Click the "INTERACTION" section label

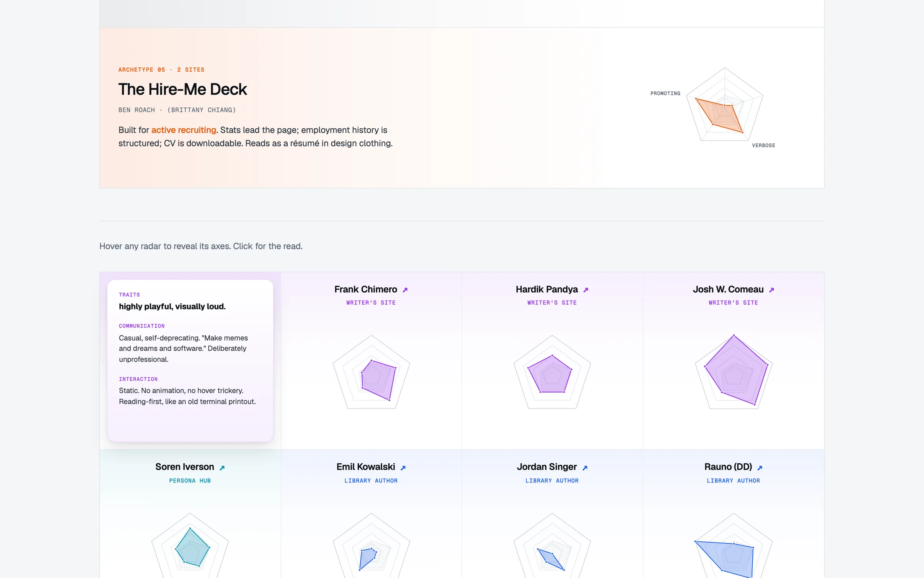(138, 379)
